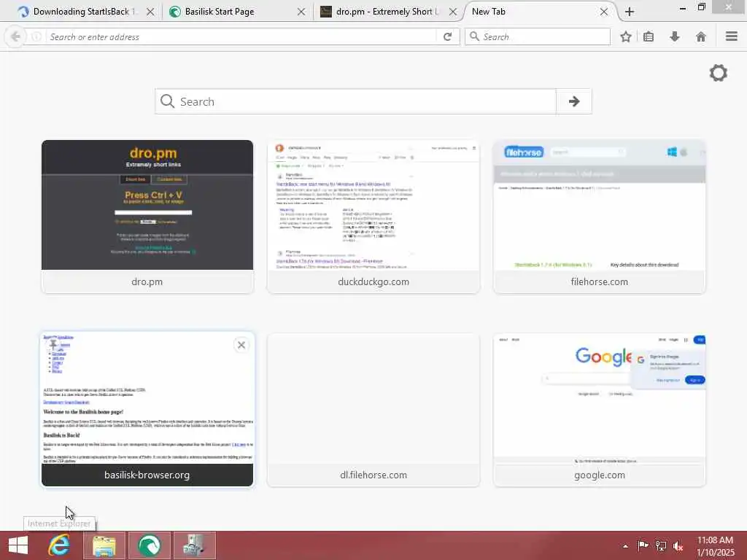The width and height of the screenshot is (747, 560).
Task: Click the reload page button
Action: [447, 36]
